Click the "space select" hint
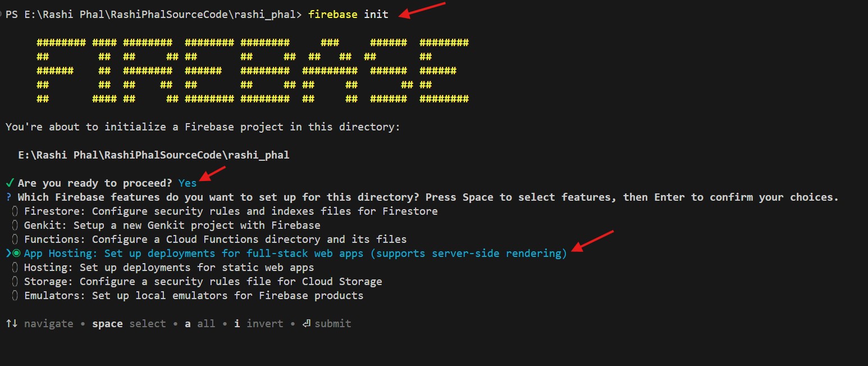The width and height of the screenshot is (868, 366). tap(129, 324)
